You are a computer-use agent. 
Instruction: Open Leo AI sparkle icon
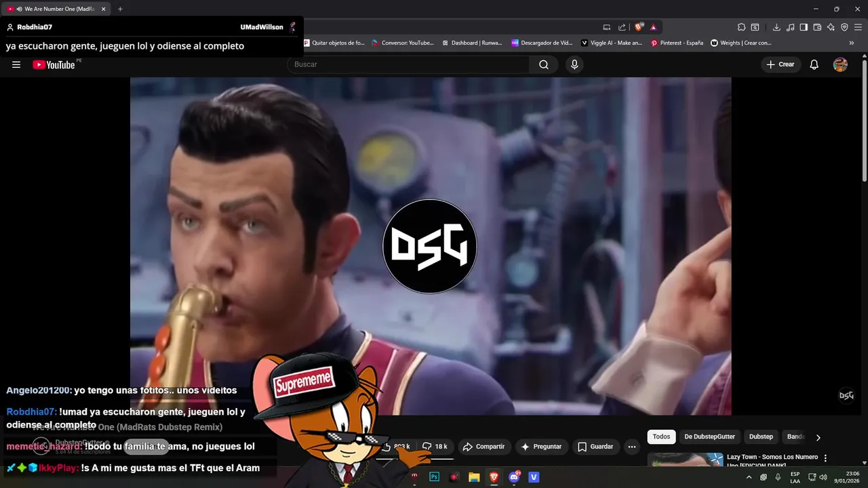point(831,27)
